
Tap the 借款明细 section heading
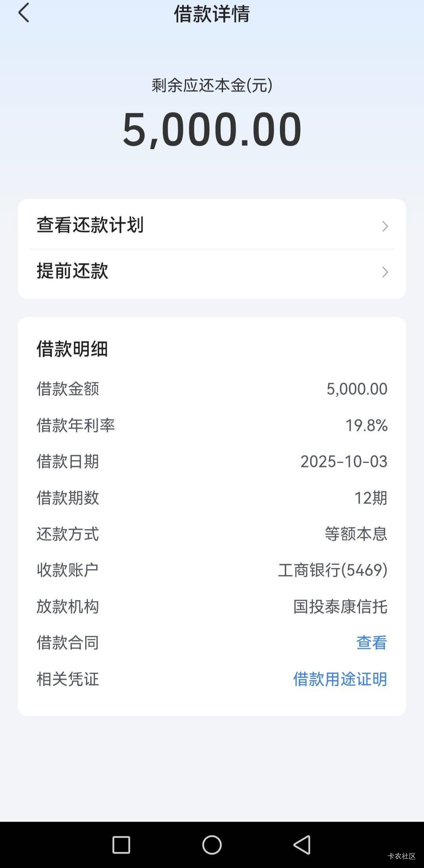[x=72, y=349]
